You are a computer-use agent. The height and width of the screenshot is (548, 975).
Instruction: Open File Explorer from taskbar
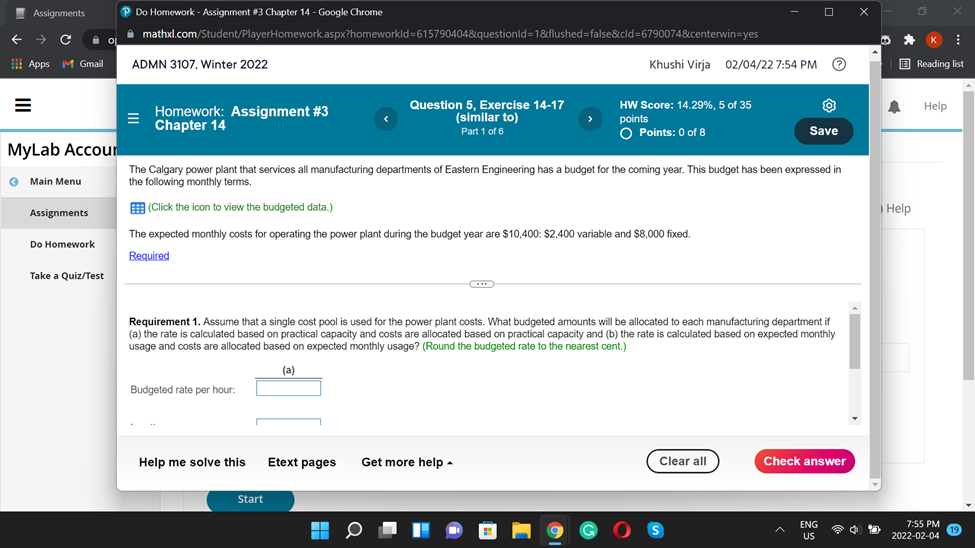click(x=521, y=531)
